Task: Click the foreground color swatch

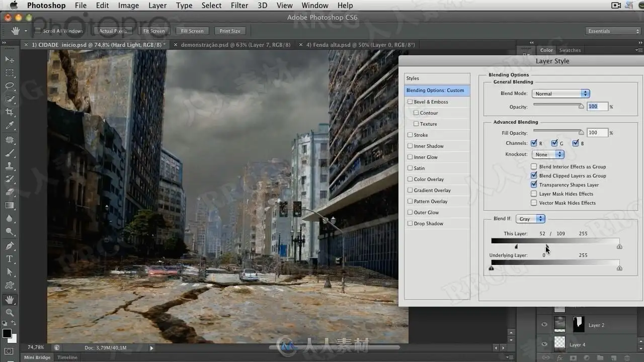Action: tap(7, 333)
